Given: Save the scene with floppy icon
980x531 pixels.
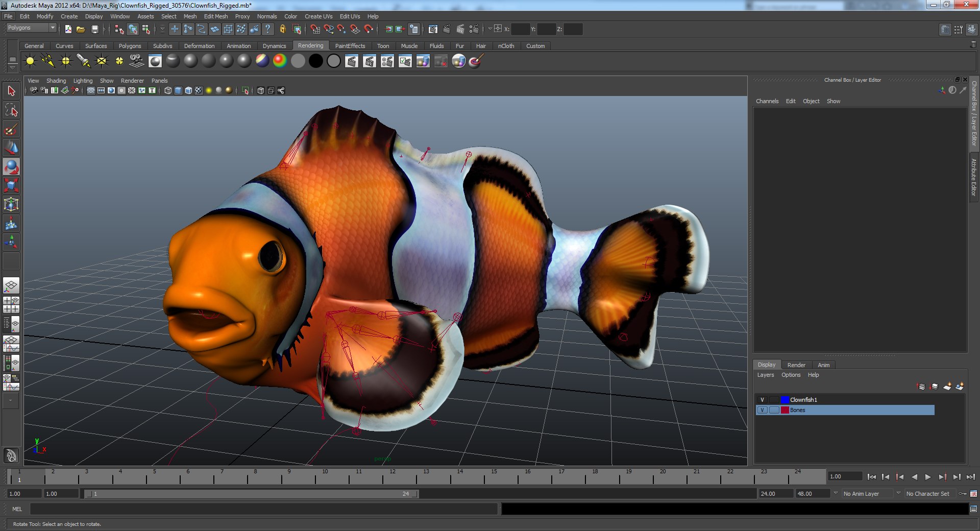Looking at the screenshot, I should (x=94, y=29).
